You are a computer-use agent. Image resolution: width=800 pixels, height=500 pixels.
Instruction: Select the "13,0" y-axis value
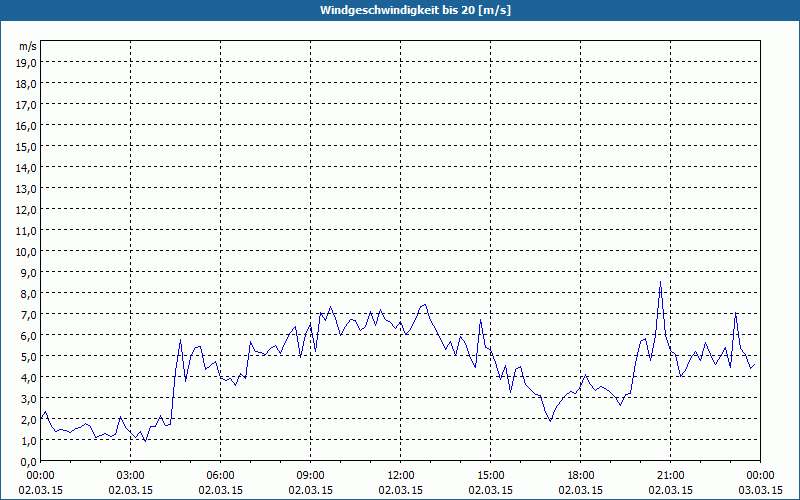coord(27,189)
